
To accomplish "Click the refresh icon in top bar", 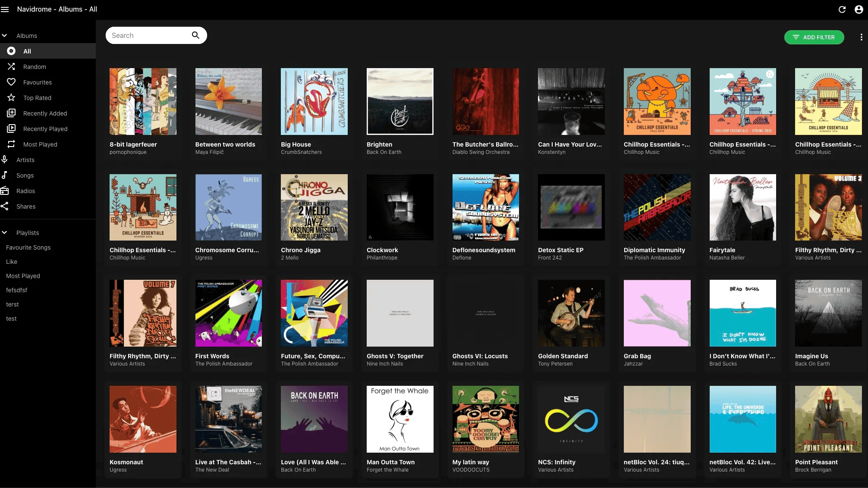I will [x=842, y=9].
